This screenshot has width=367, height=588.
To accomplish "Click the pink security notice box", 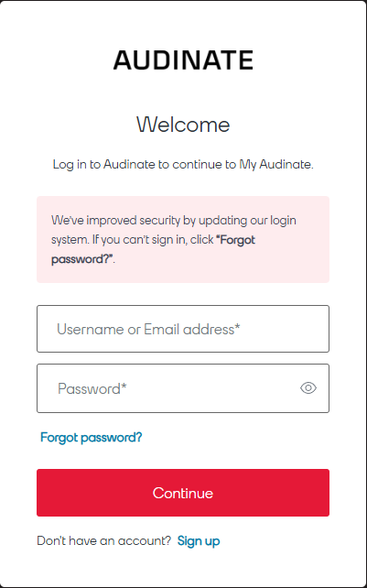I will [183, 239].
